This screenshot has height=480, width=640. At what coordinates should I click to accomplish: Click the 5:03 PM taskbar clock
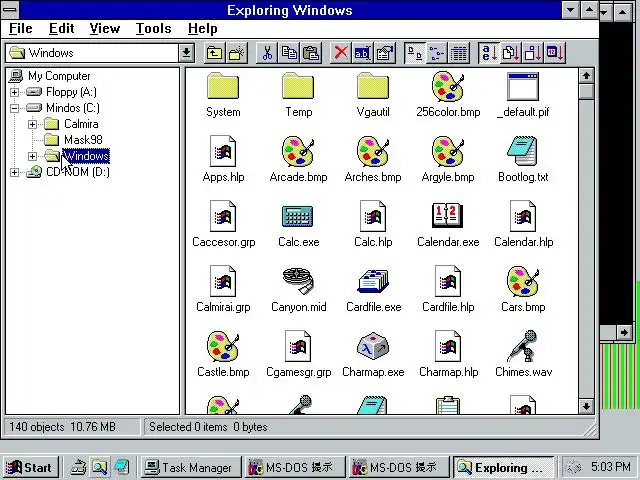tap(611, 467)
